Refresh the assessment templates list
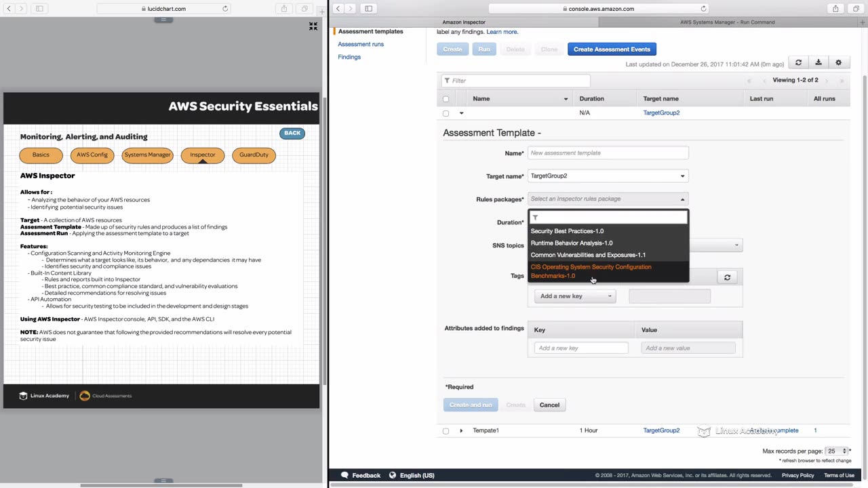This screenshot has height=488, width=868. [798, 62]
